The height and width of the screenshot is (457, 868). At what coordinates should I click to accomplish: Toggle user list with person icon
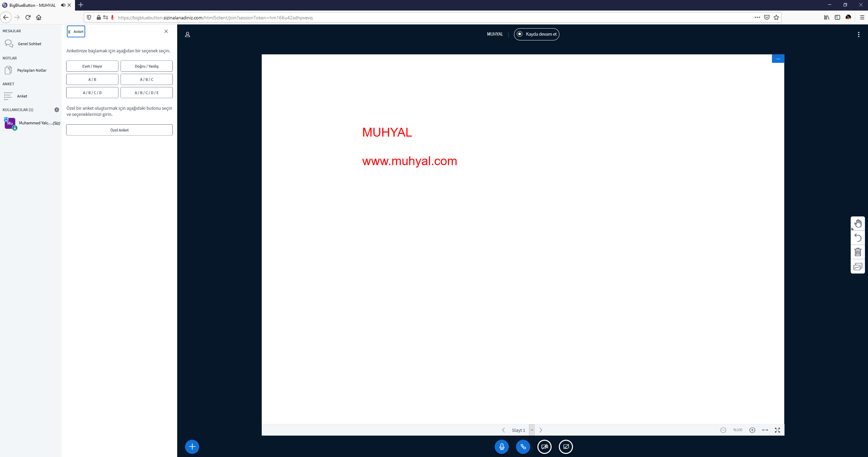187,34
